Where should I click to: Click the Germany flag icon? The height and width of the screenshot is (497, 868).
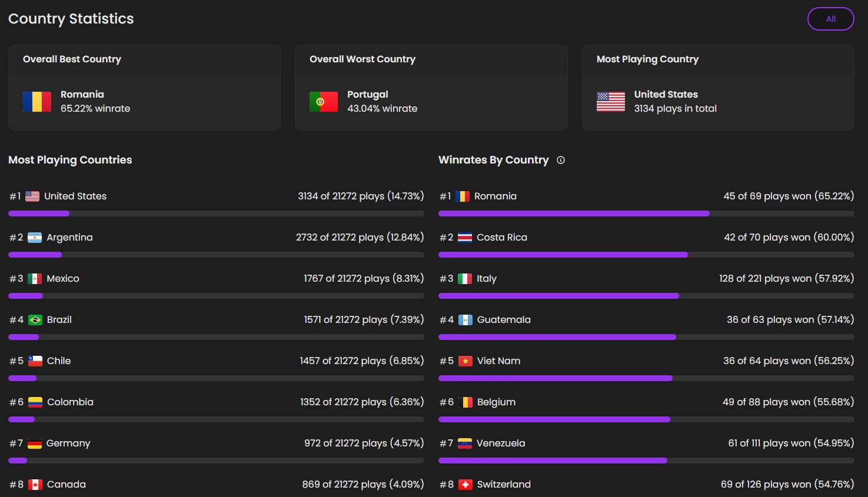(35, 443)
